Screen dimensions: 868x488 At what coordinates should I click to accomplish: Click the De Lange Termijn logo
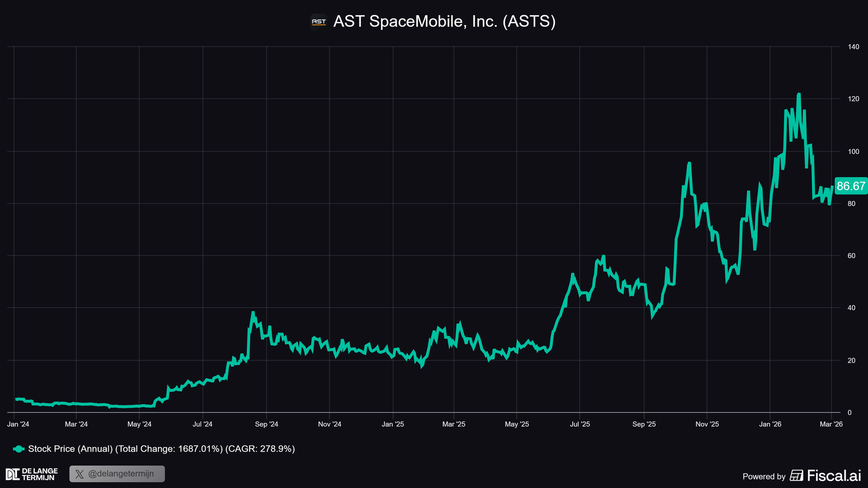32,474
